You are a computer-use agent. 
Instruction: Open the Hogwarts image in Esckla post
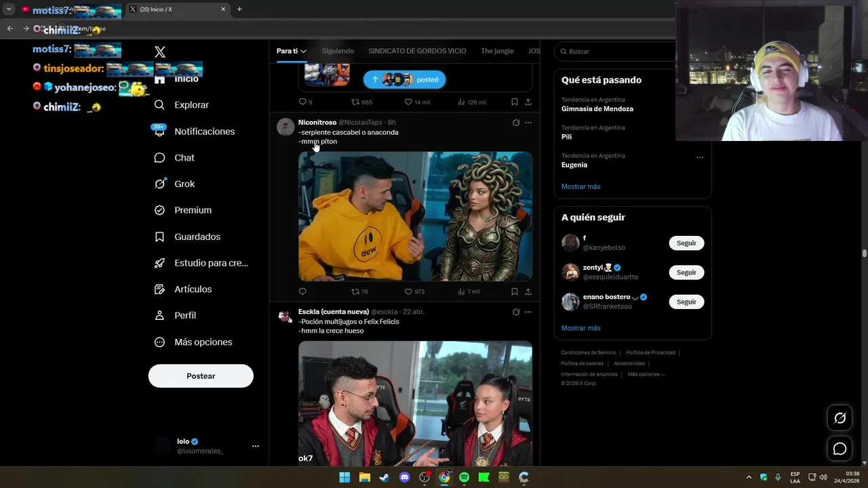point(415,403)
